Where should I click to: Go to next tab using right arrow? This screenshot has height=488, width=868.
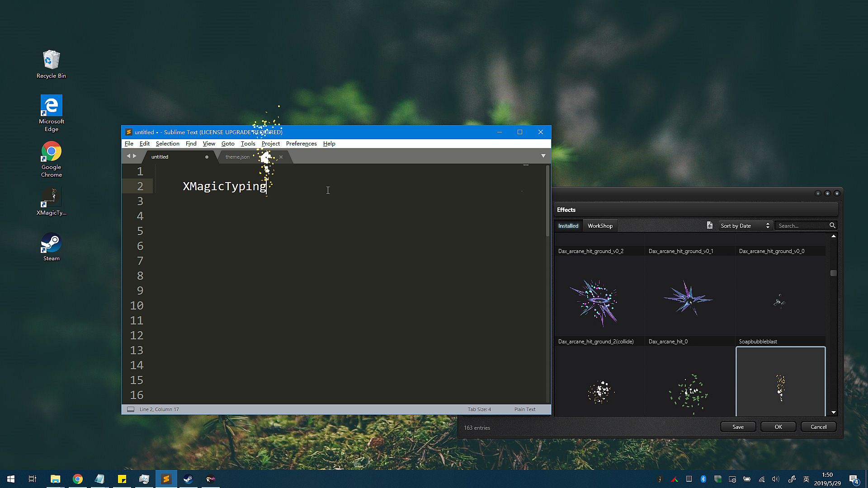point(135,156)
